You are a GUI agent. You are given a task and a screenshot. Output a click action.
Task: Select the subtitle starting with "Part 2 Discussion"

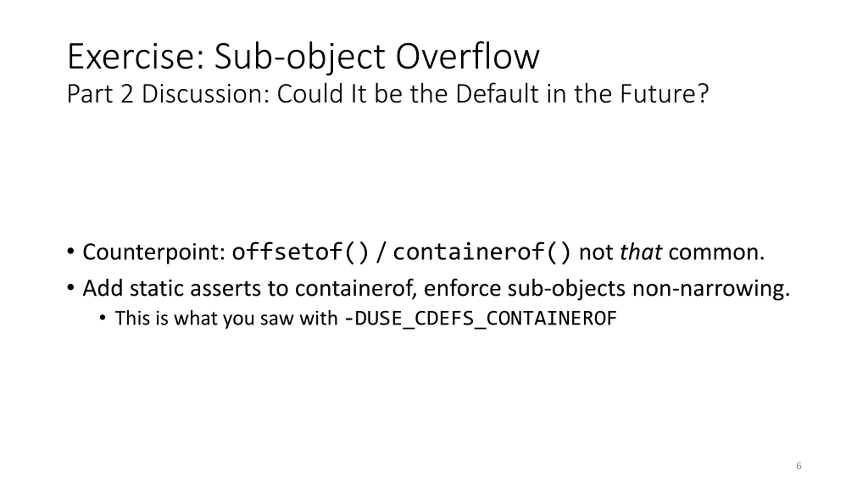click(x=388, y=94)
